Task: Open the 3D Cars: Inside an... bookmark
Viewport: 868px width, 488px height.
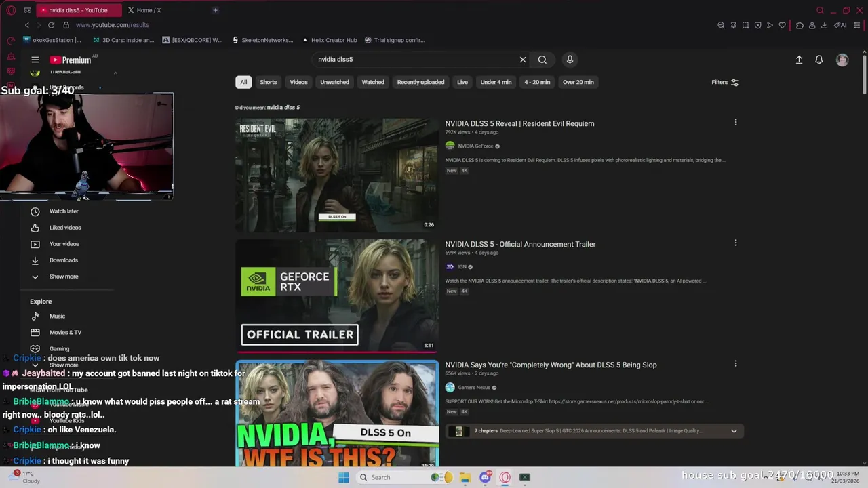Action: (122, 40)
